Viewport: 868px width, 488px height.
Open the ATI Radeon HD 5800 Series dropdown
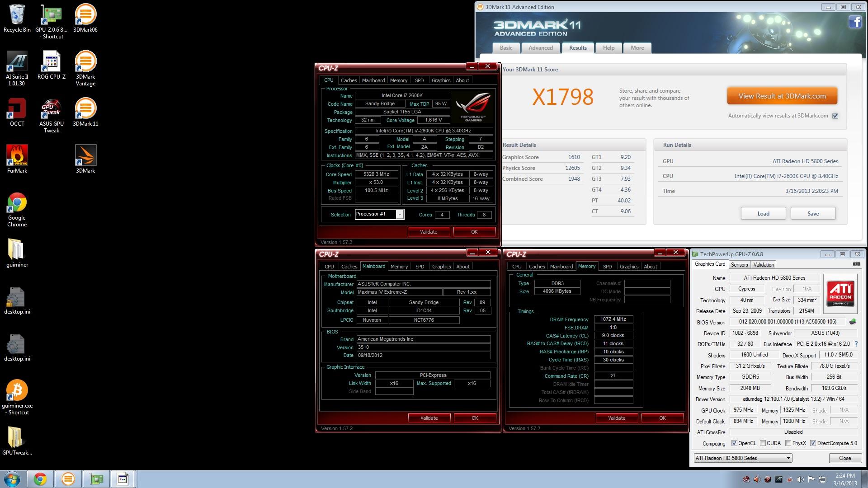(743, 458)
